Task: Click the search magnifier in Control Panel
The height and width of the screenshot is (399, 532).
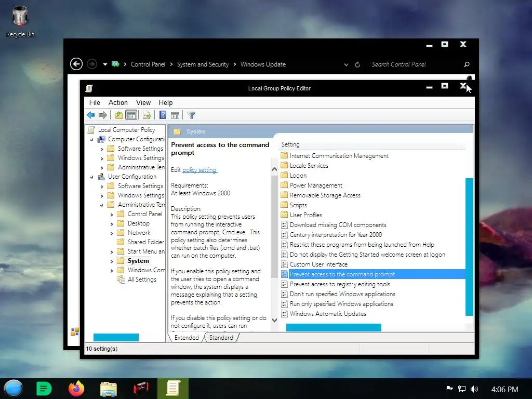Action: click(467, 64)
